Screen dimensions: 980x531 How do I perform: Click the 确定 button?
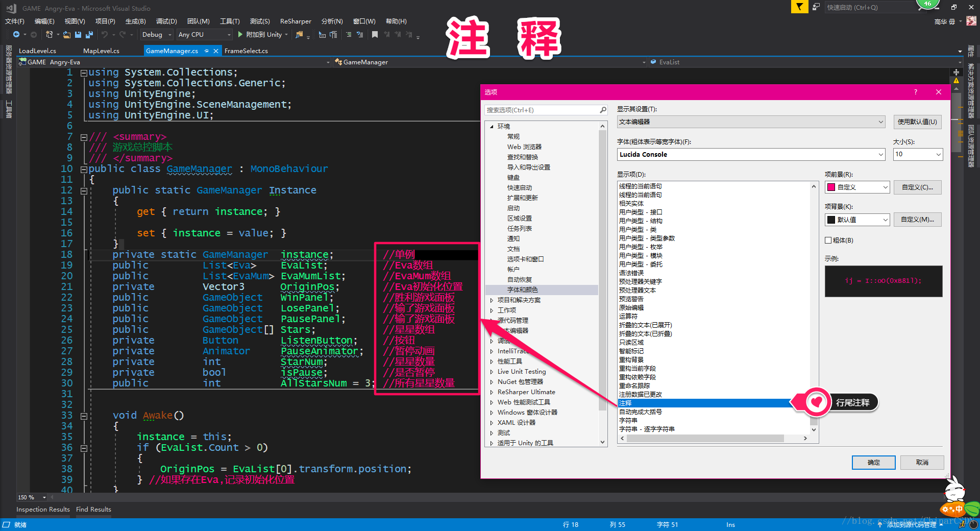(874, 463)
